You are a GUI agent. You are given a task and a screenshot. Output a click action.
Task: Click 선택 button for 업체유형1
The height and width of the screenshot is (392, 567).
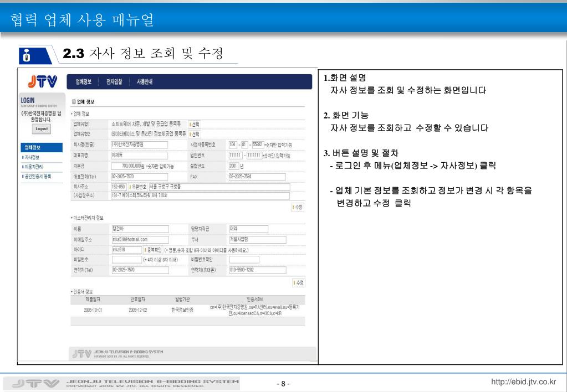pyautogui.click(x=195, y=124)
